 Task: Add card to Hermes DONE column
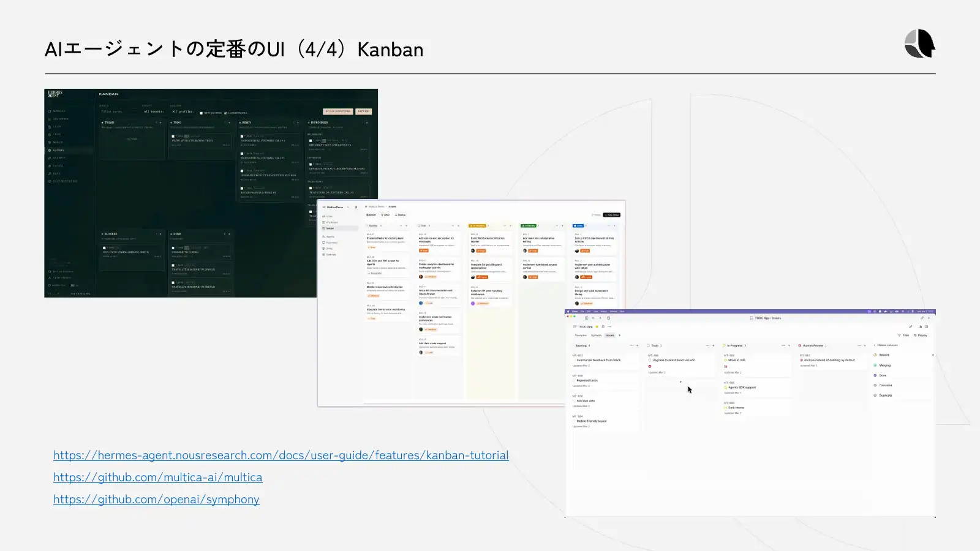[x=229, y=234]
